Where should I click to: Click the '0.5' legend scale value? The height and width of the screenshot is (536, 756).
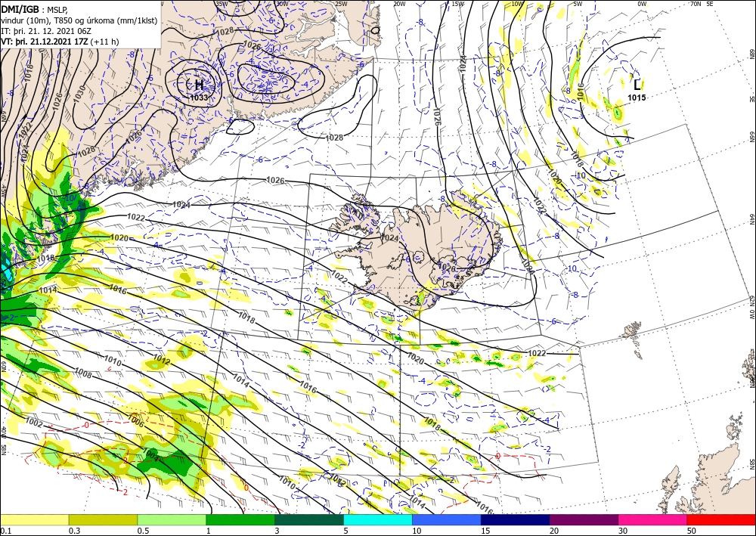[142, 531]
